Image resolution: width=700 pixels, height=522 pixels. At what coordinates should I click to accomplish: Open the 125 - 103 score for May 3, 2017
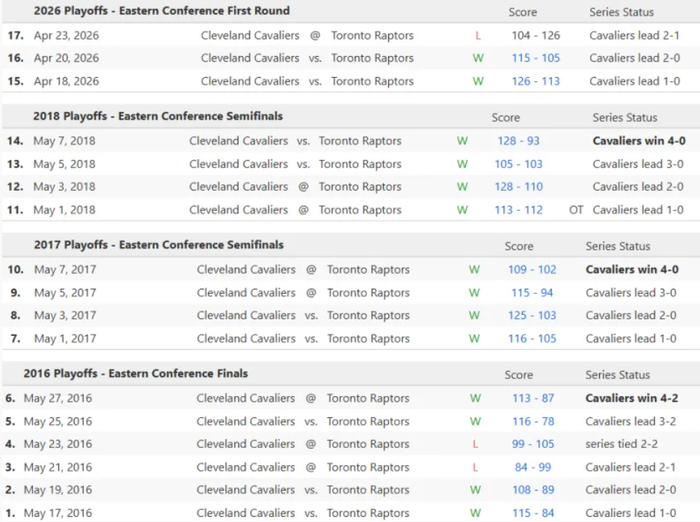tap(532, 315)
